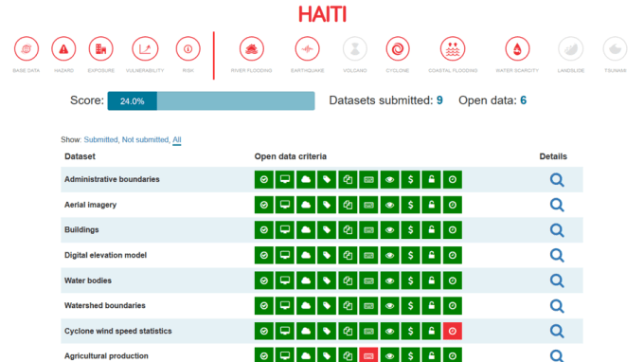Filter by Earthquake hazard icon
The image size is (644, 362).
(307, 49)
